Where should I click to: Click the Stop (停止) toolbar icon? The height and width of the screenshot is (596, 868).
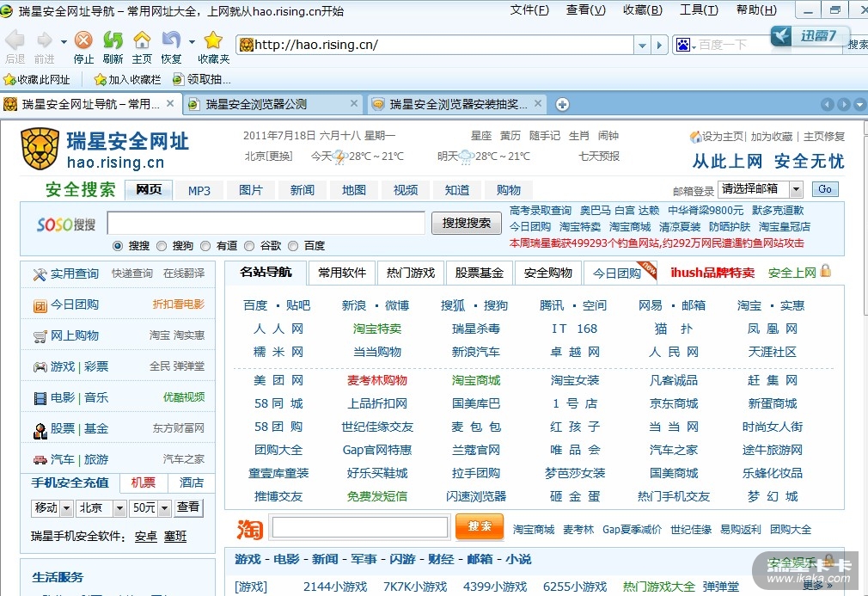(x=83, y=40)
